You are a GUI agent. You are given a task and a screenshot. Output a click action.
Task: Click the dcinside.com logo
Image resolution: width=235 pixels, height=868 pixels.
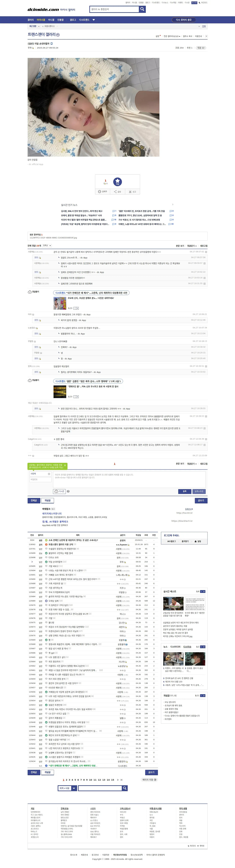[x=43, y=10]
